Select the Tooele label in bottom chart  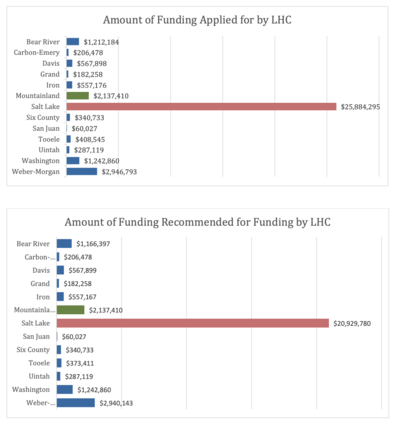[x=39, y=363]
